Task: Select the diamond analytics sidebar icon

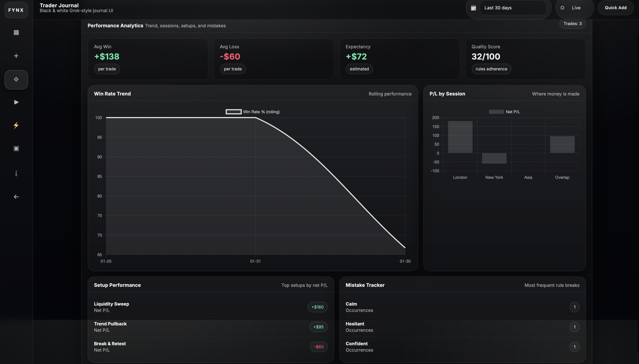Action: pyautogui.click(x=16, y=80)
